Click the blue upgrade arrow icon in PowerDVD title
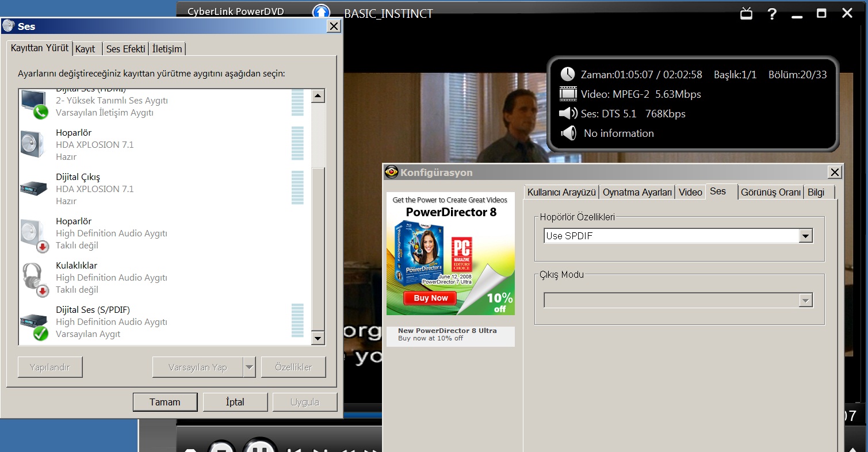868x452 pixels. pos(322,12)
